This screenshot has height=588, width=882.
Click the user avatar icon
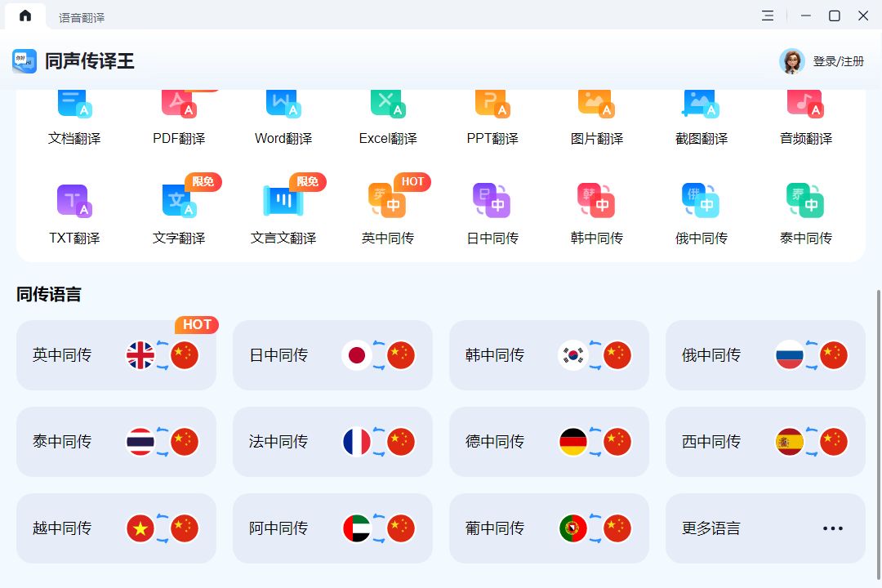792,60
